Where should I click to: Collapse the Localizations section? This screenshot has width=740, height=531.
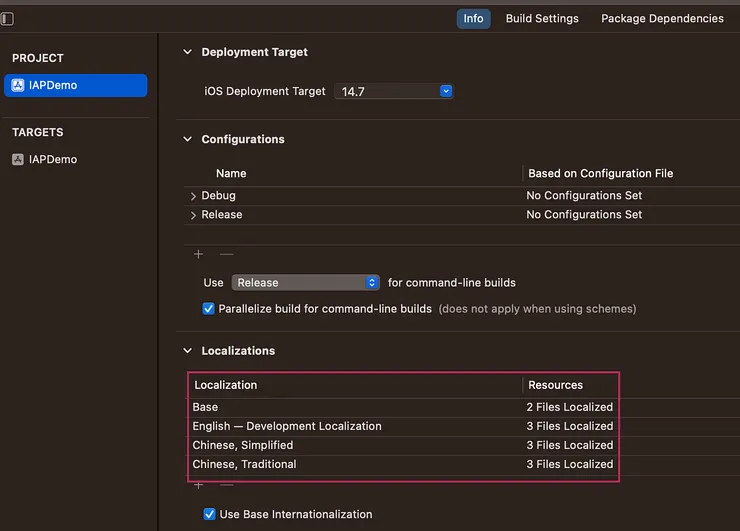(187, 351)
